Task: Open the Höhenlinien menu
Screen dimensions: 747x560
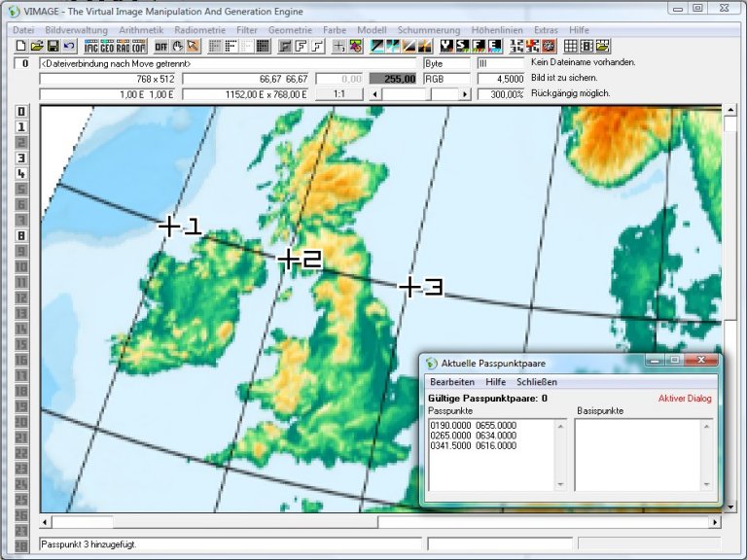Action: 498,30
